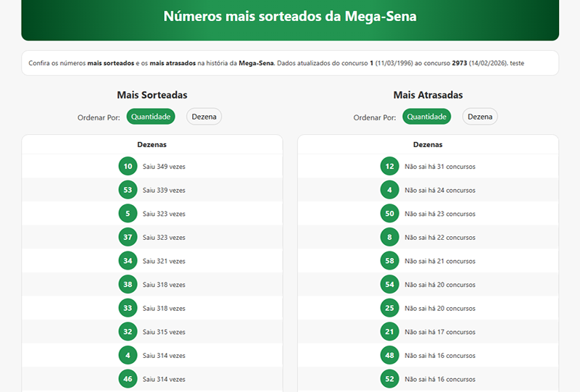Select the green ball numbered 53

click(x=128, y=190)
